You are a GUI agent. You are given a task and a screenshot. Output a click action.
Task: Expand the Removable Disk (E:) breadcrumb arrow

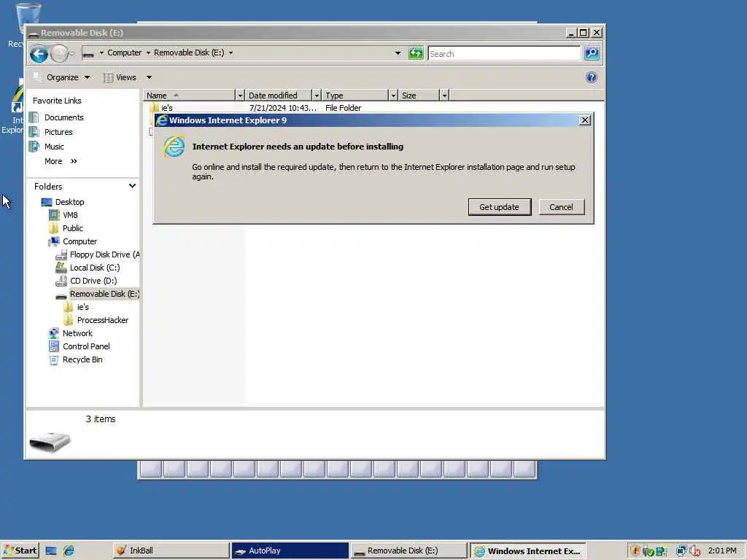[x=231, y=52]
